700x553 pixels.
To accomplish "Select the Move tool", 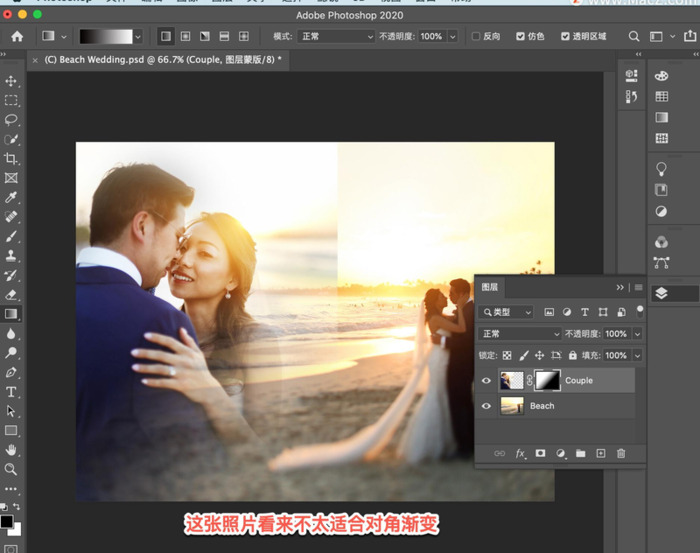I will point(11,81).
